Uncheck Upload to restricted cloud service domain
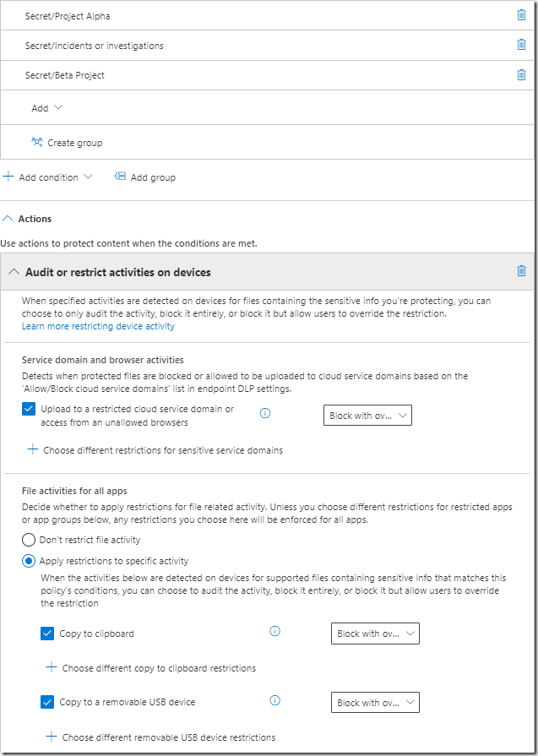Screen dimensions: 538x756 point(29,409)
